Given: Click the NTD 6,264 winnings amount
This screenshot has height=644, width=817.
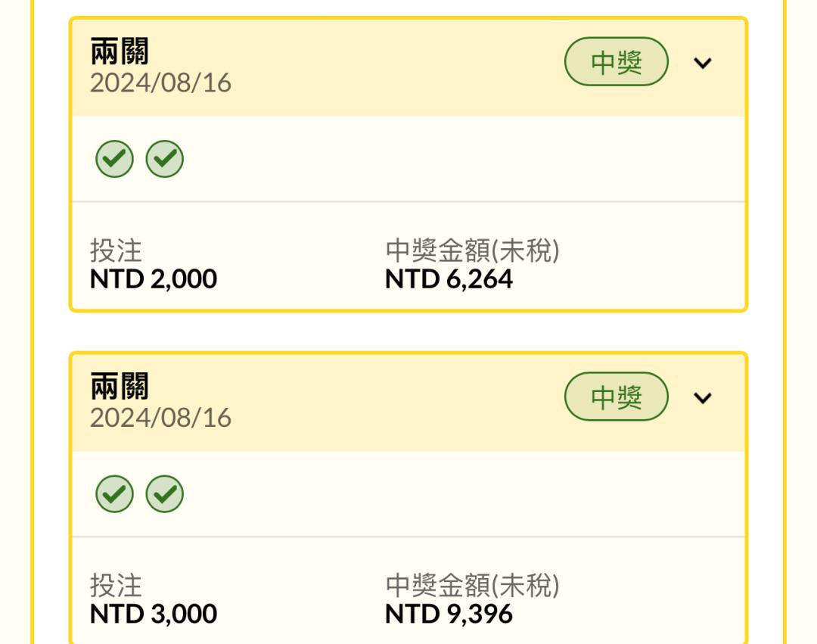Looking at the screenshot, I should click(x=449, y=279).
